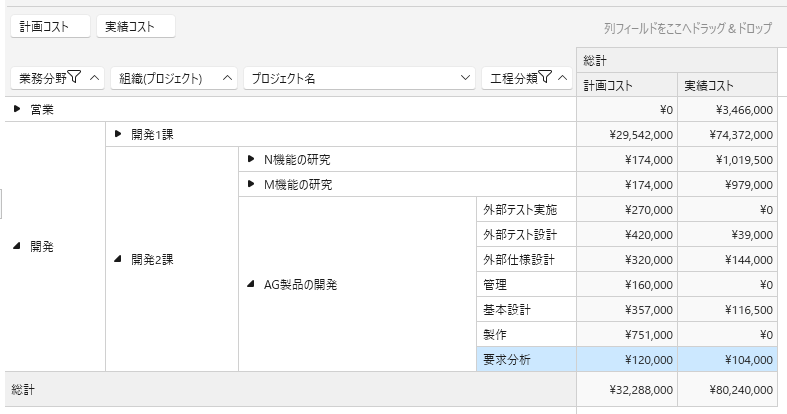Click sort arrow on 業務分野 field
Viewport: 787px width, 414px height.
[94, 78]
